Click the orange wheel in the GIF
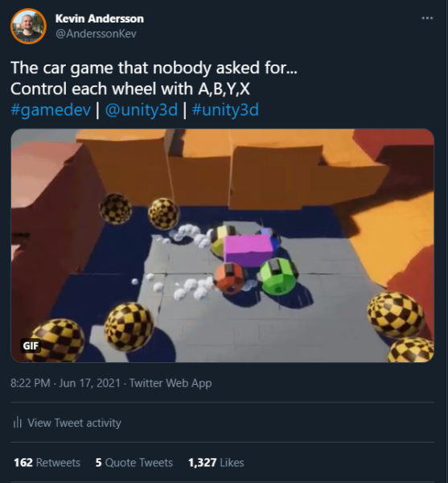The image size is (448, 483). (x=230, y=278)
